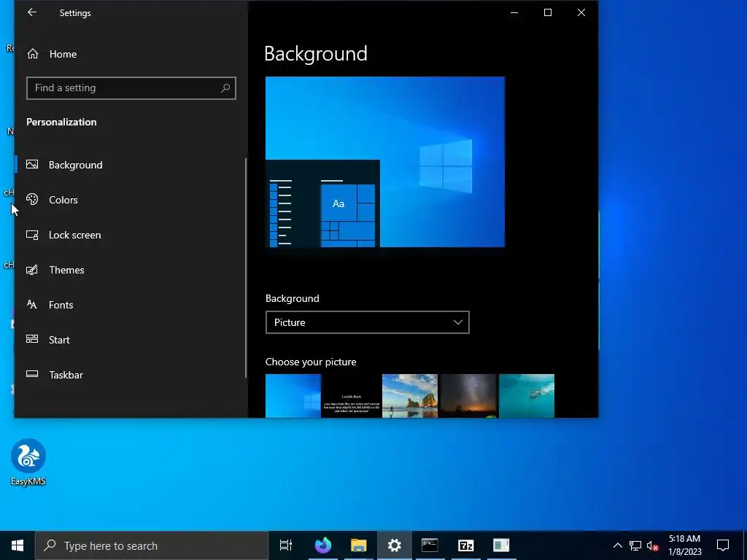
Task: Select the Background personalization page
Action: coord(131,165)
